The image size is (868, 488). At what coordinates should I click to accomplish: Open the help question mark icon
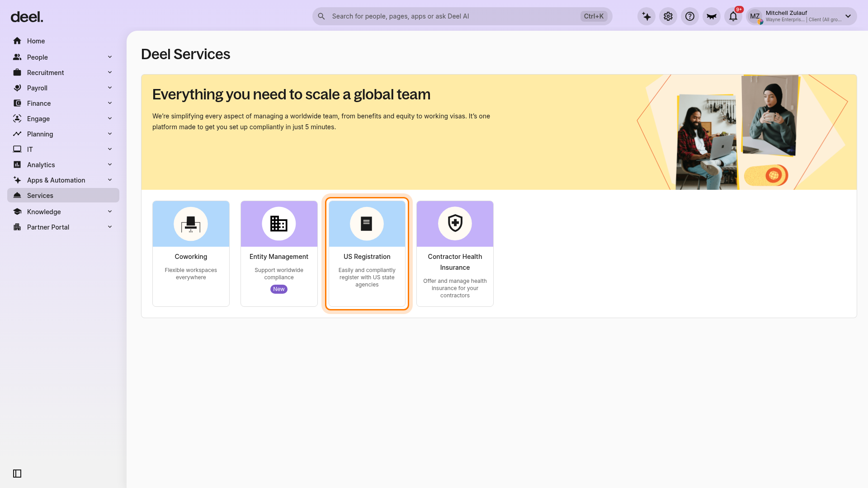coord(690,16)
